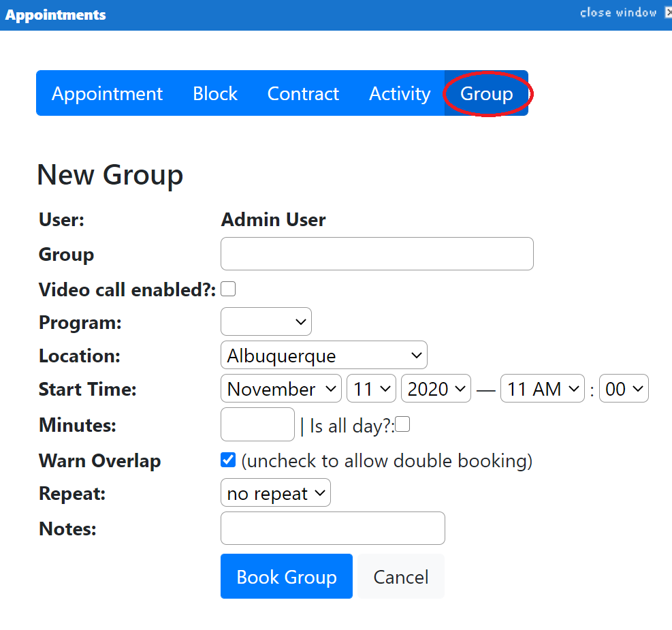672x630 pixels.
Task: Select the Contract tab
Action: [303, 93]
